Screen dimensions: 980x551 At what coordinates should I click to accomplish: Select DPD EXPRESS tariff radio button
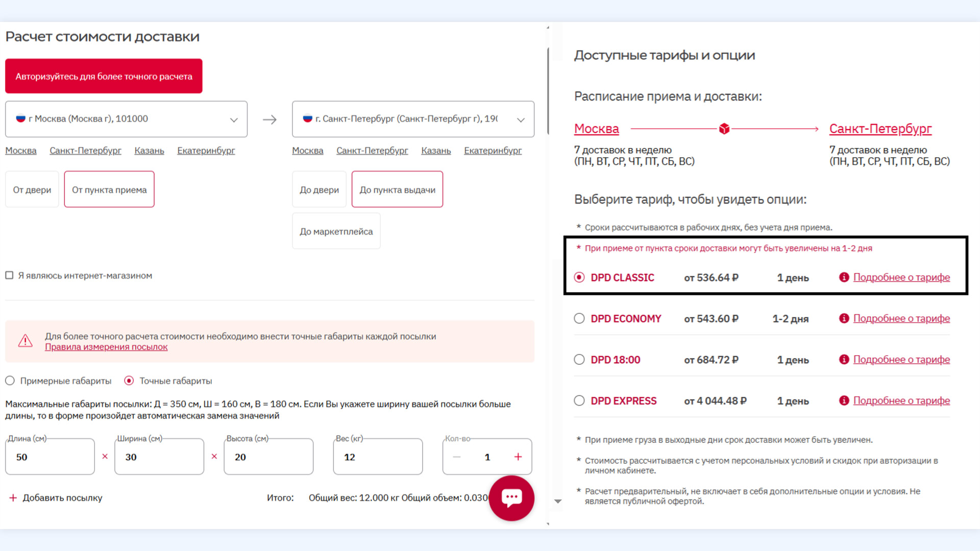coord(579,401)
